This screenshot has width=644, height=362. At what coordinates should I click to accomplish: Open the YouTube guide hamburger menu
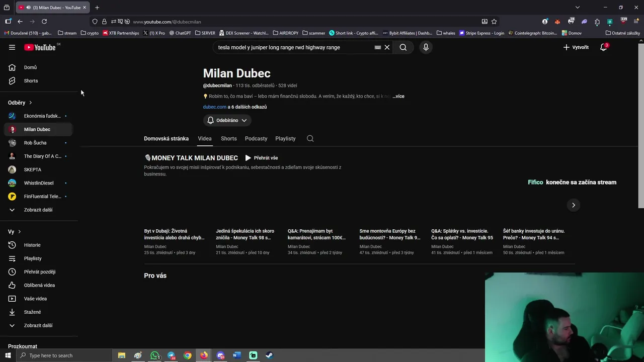(x=12, y=47)
